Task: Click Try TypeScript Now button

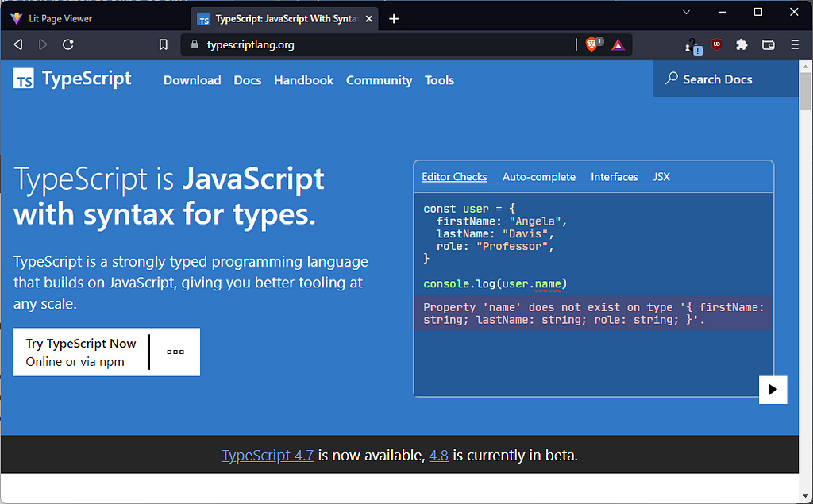Action: coord(81,352)
